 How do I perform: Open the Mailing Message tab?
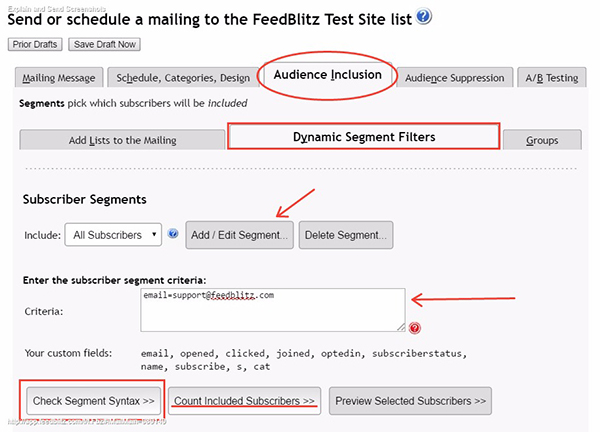[59, 78]
